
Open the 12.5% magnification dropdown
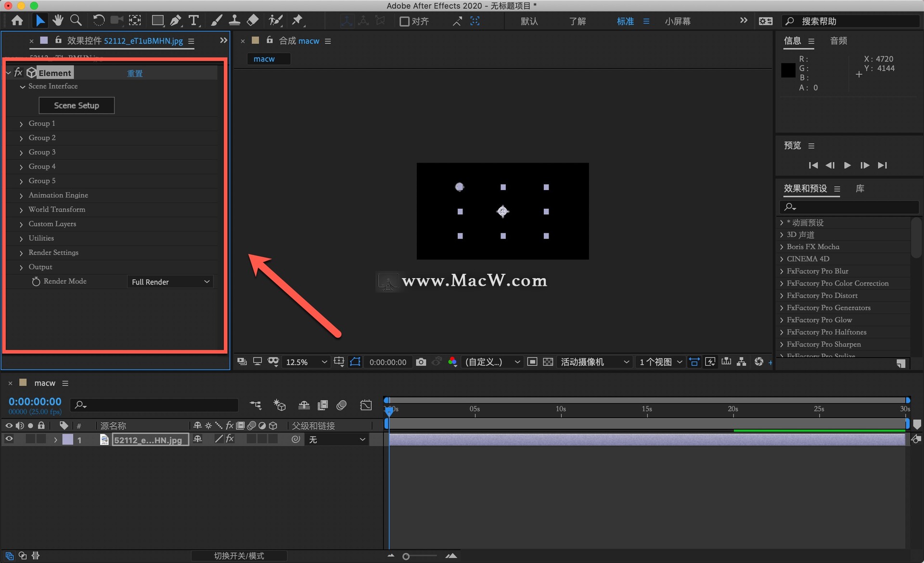click(306, 362)
